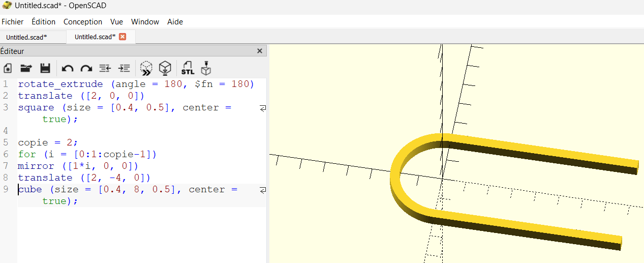Open the Conception menu
This screenshot has height=263, width=644.
[83, 22]
